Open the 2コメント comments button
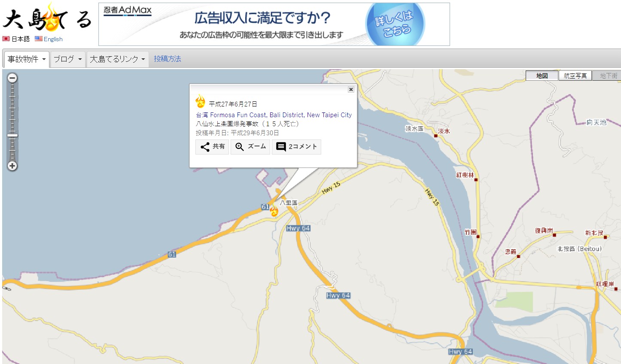The height and width of the screenshot is (364, 621). [x=296, y=147]
